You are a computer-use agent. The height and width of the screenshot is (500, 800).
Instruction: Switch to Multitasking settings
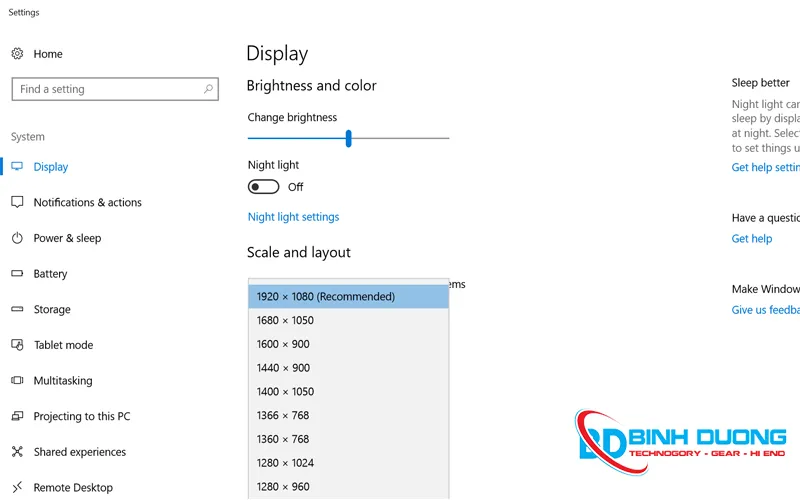coord(63,381)
